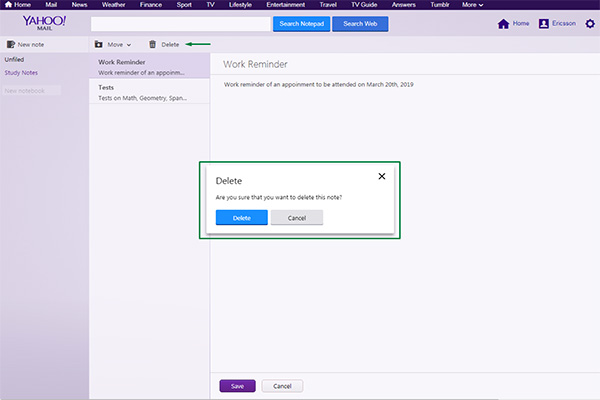Screen dimensions: 600x400
Task: Select the Work Reminder note in list
Action: point(149,66)
